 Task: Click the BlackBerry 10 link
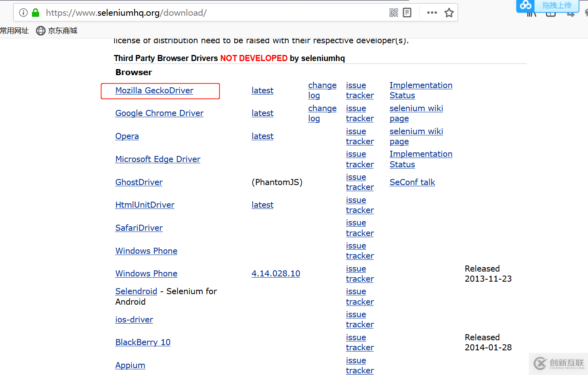click(x=143, y=342)
